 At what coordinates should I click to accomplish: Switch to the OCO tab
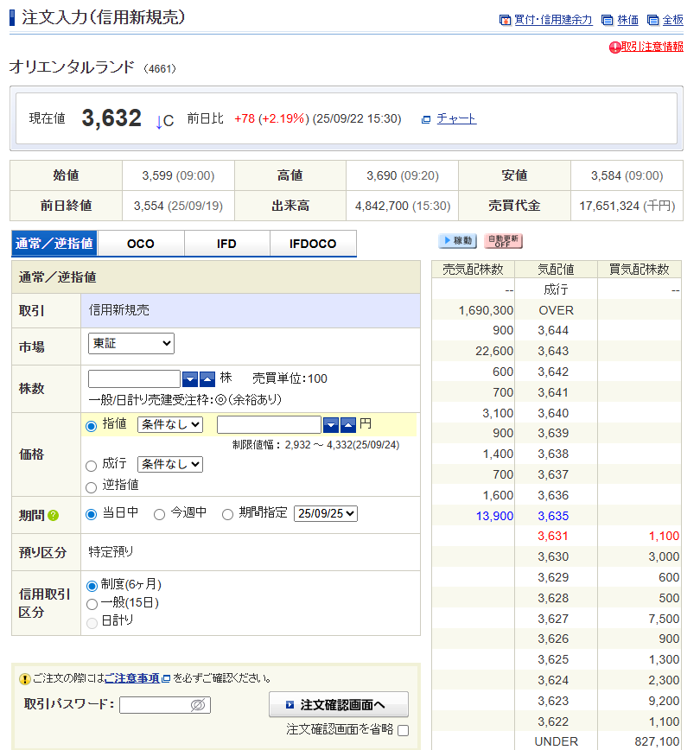click(x=141, y=244)
